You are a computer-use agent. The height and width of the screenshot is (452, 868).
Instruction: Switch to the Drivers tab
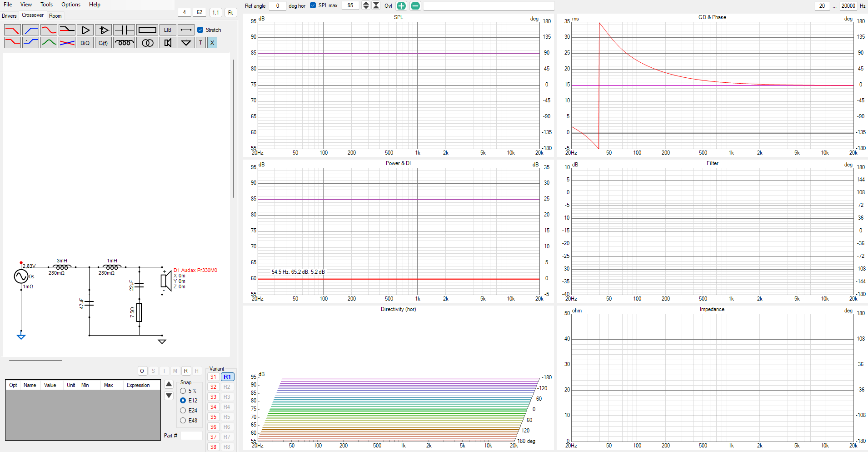[x=9, y=16]
